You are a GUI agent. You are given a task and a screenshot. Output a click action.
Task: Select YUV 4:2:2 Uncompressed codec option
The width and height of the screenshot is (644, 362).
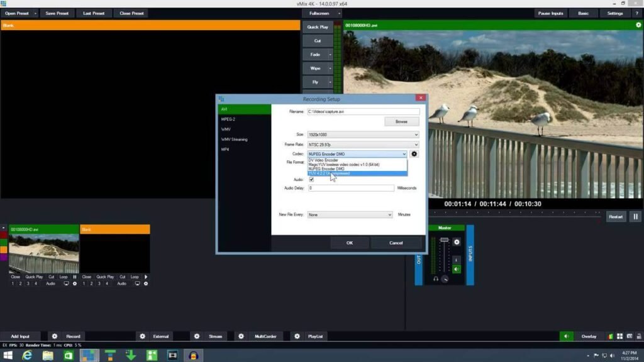click(x=357, y=173)
